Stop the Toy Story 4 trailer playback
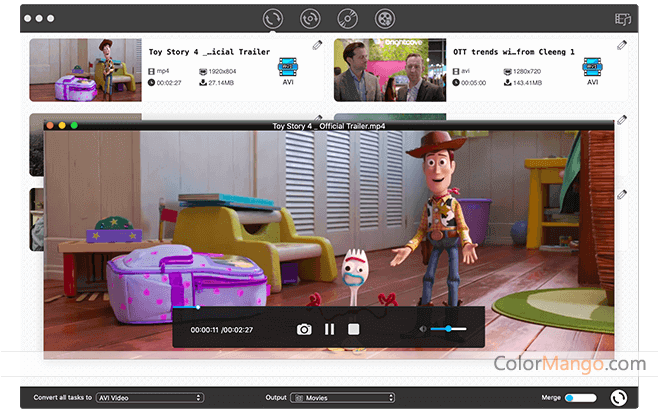 coord(353,329)
